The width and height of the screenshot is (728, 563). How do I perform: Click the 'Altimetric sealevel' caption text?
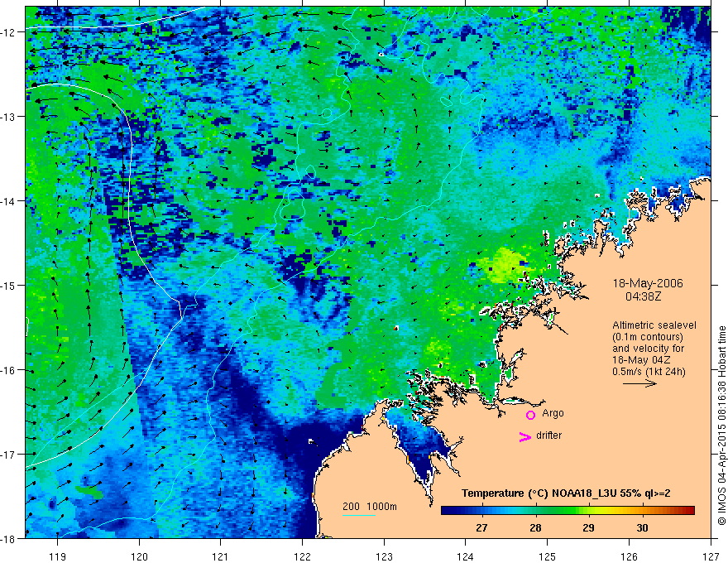coord(654,325)
